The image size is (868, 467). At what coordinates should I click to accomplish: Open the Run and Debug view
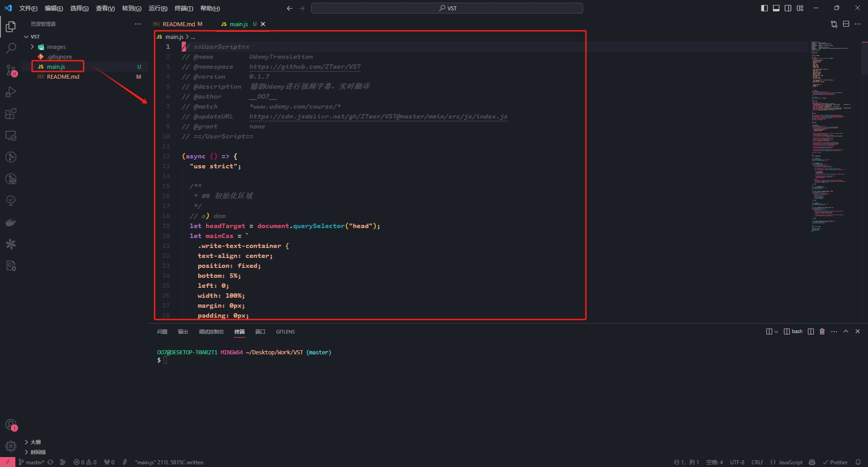(x=11, y=92)
